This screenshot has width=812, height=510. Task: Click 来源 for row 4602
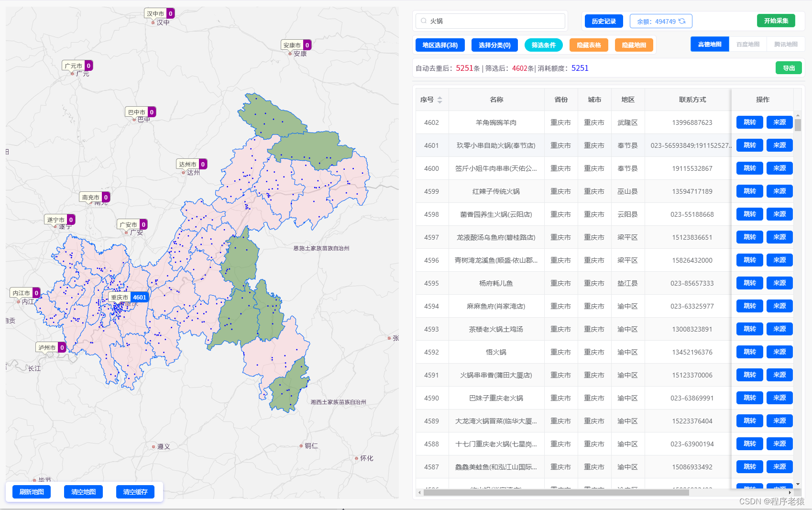(x=779, y=122)
